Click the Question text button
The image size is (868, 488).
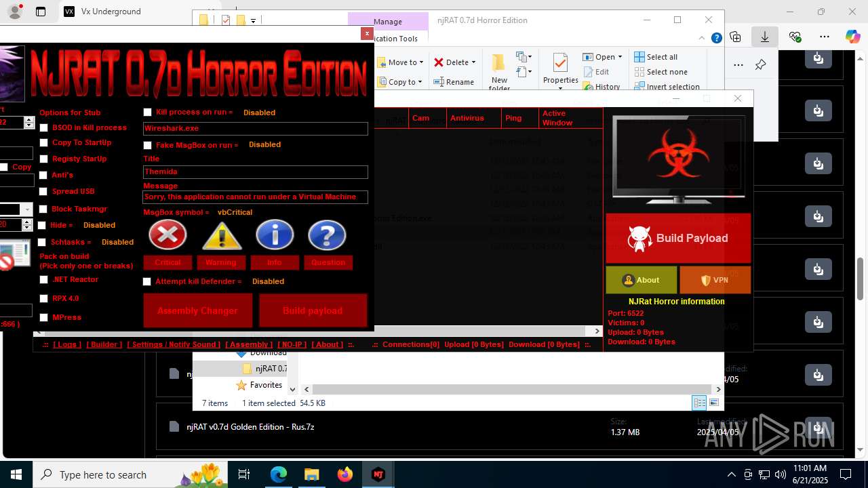[x=328, y=262]
